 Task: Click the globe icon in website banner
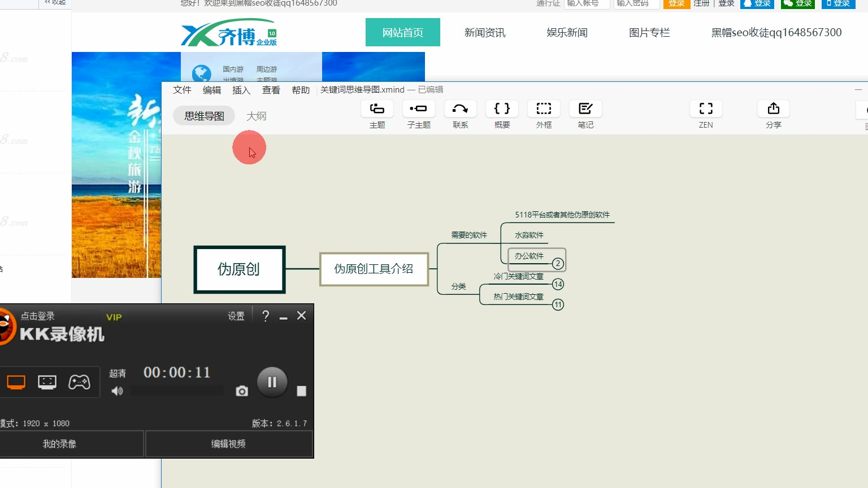(201, 73)
